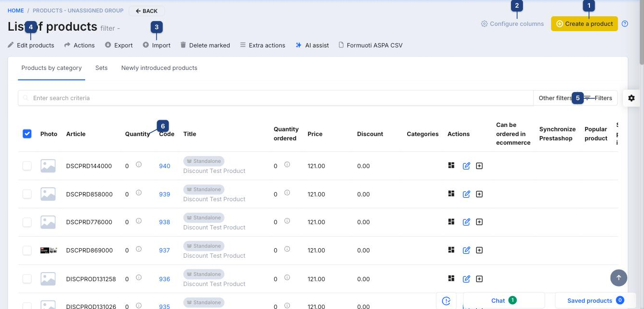Show quantity ordered info for DSCPRD858000
644x309 pixels.
[287, 193]
